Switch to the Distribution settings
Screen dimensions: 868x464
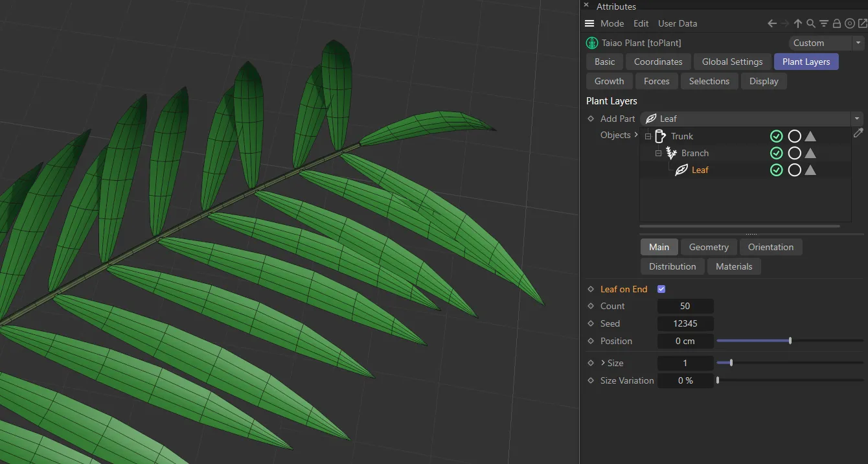672,266
